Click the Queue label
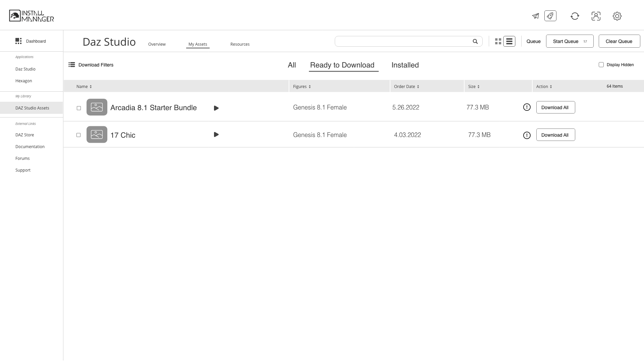The image size is (644, 362). pyautogui.click(x=534, y=41)
